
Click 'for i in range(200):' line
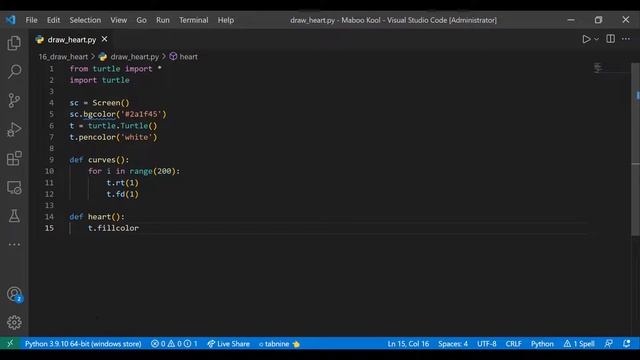(134, 171)
